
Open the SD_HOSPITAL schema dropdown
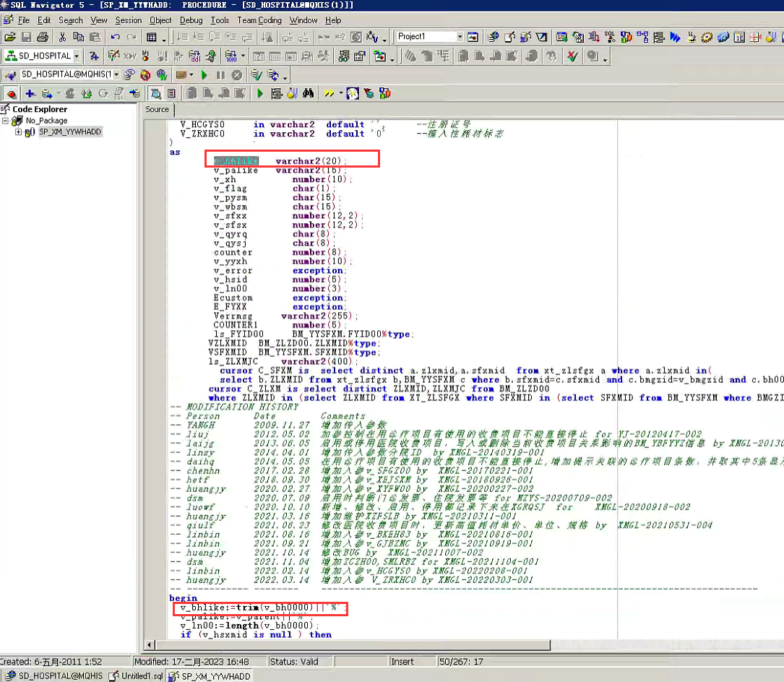77,56
